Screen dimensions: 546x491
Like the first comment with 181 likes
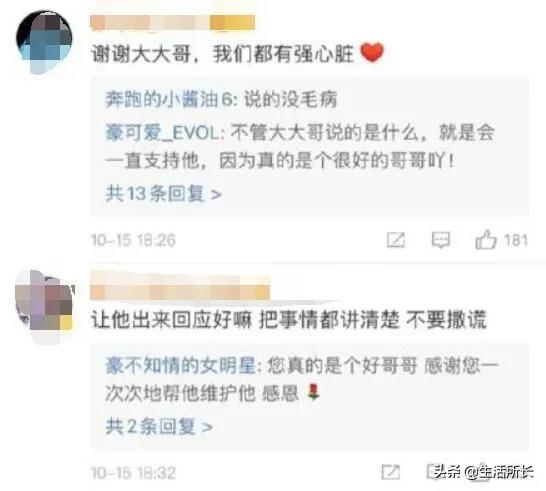[486, 240]
